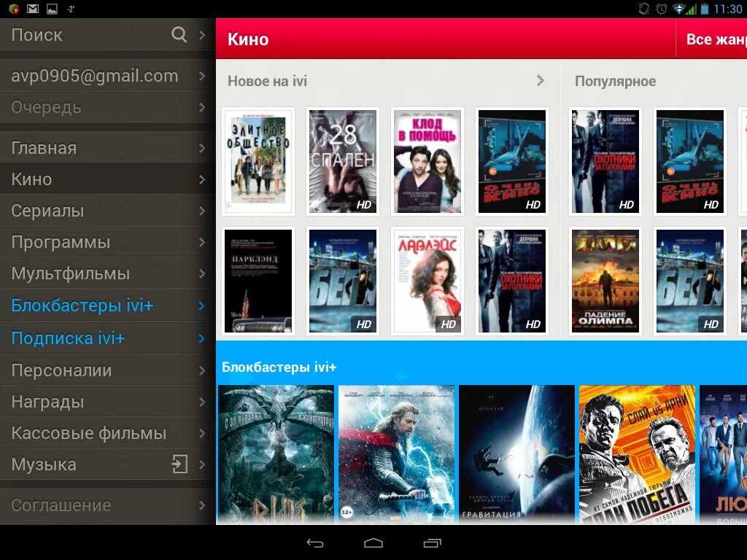The image size is (747, 560).
Task: Click the chevron on the Программы row
Action: coord(203,242)
